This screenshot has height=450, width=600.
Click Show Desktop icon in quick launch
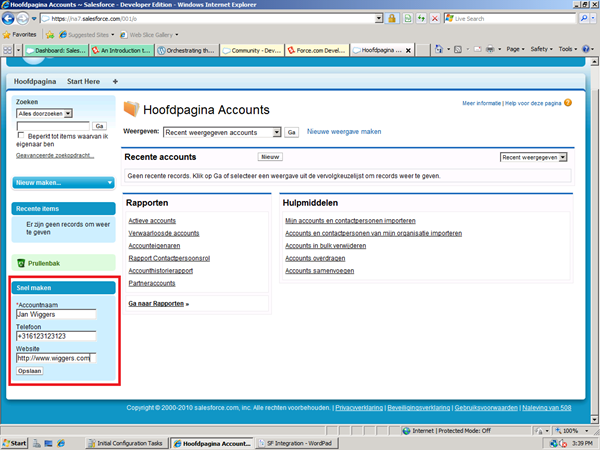click(48, 443)
